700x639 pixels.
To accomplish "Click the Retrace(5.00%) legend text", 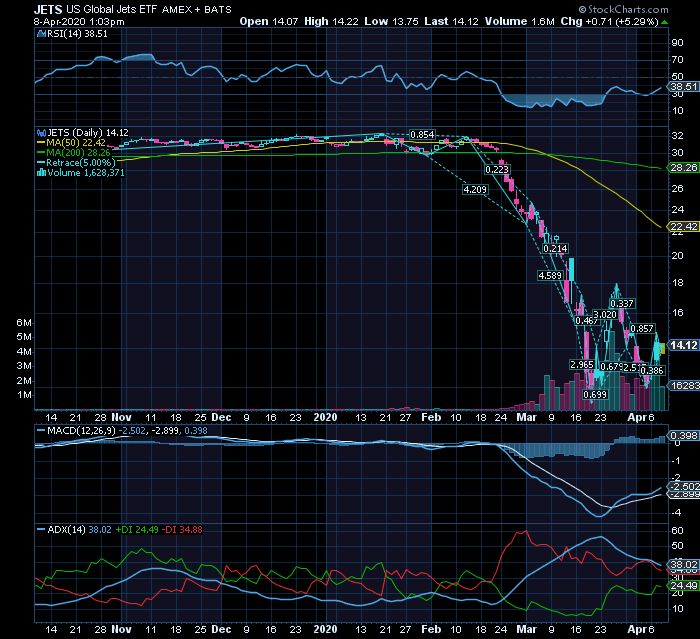I will pos(80,163).
